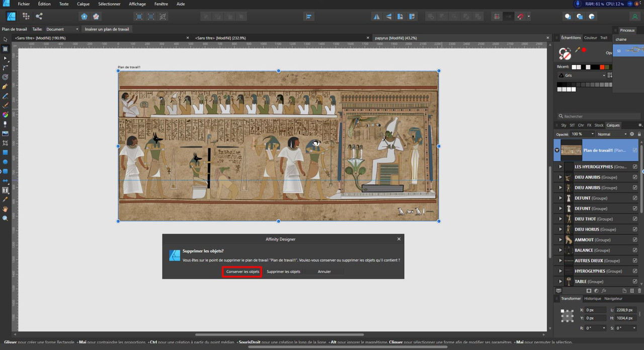Image resolution: width=644 pixels, height=350 pixels.
Task: Click Insérer un plan de travail
Action: tap(107, 29)
